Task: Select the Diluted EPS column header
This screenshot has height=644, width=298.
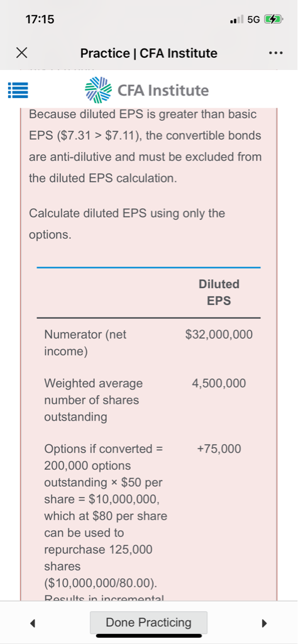Action: 219,292
